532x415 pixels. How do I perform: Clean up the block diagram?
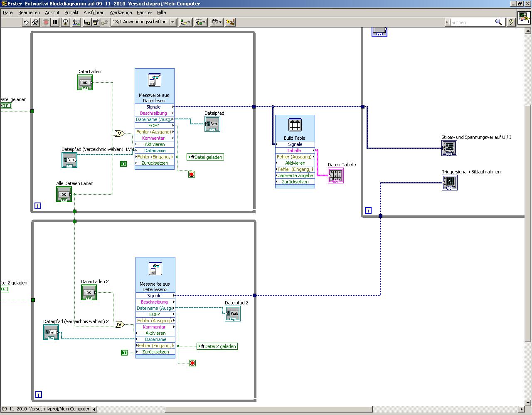[x=230, y=22]
